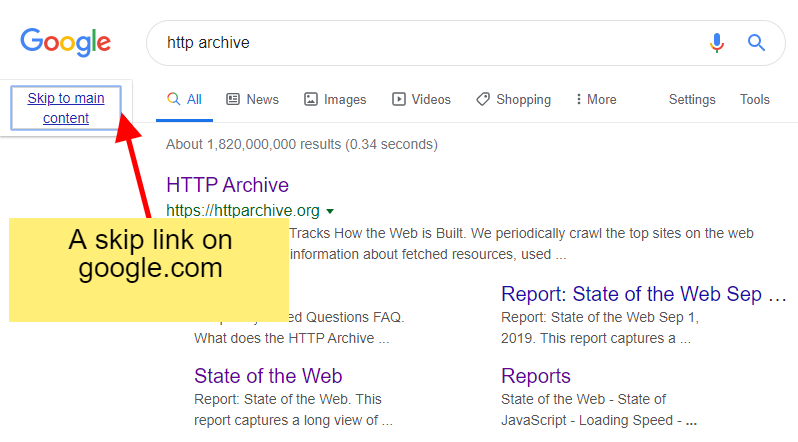Visit the State of the Web sitelink
Image resolution: width=798 pixels, height=442 pixels.
pos(268,376)
